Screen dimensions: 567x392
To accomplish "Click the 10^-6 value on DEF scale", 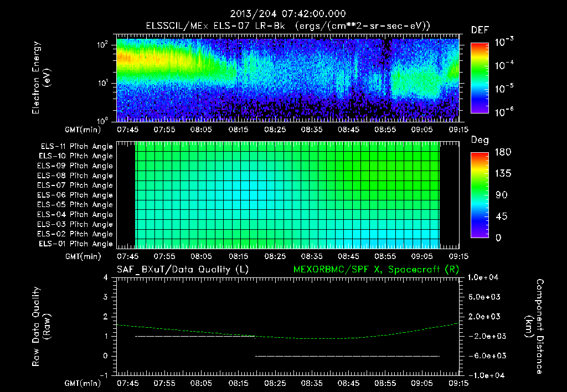I will click(504, 112).
